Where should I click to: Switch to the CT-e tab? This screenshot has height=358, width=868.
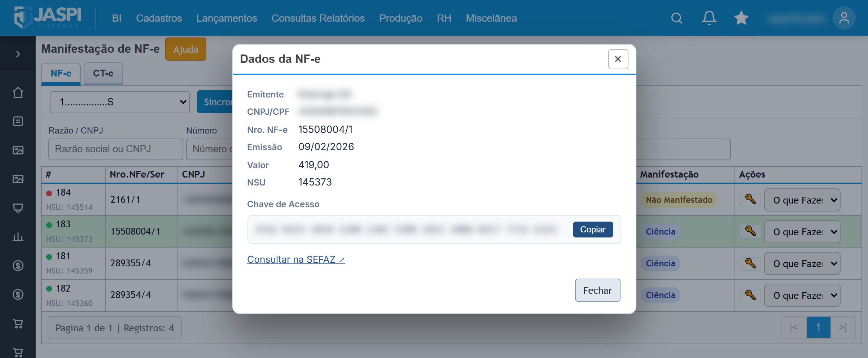click(x=103, y=74)
